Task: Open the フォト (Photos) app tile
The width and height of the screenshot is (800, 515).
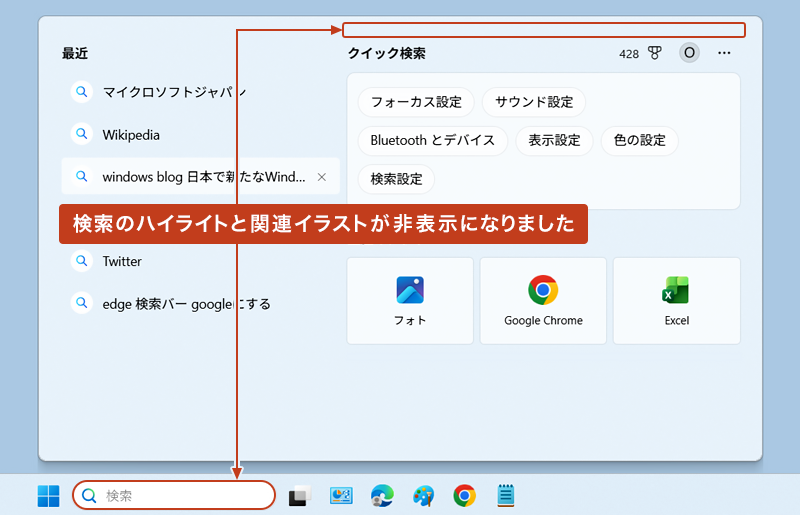Action: (410, 300)
